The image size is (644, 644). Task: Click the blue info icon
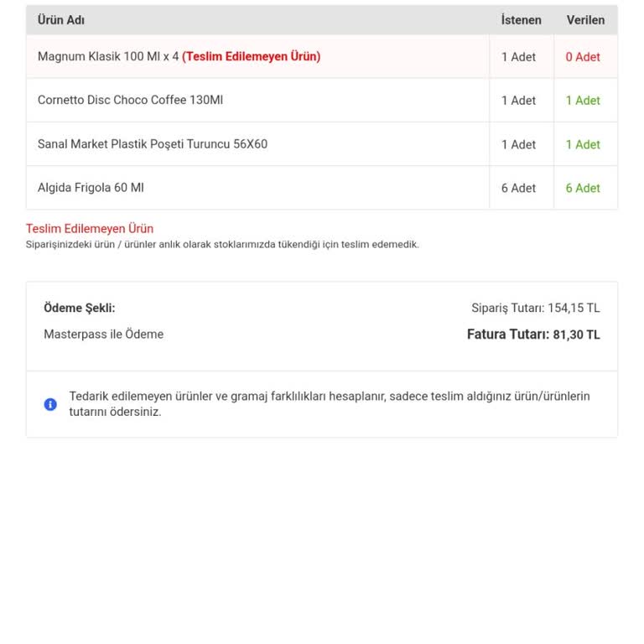click(50, 404)
